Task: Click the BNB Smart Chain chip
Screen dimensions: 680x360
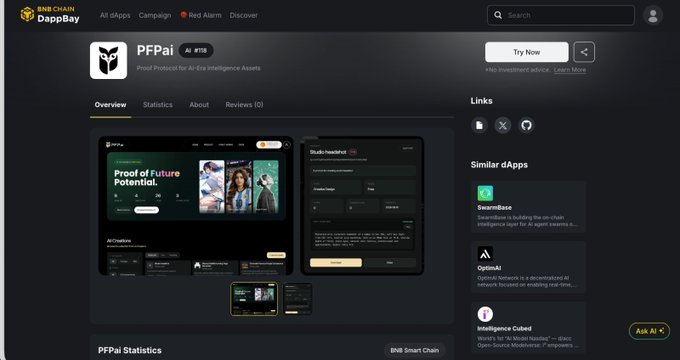Action: (x=414, y=350)
